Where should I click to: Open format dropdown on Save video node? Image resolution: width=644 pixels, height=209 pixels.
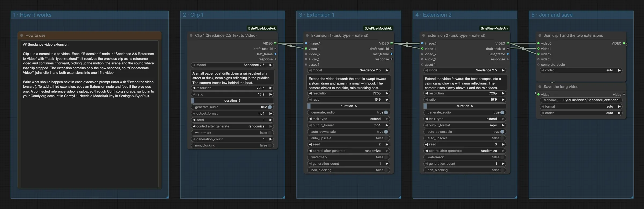pyautogui.click(x=581, y=107)
